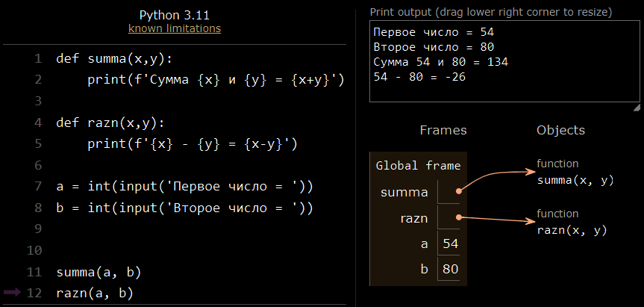Click the razn(a, b) call line
This screenshot has width=644, height=307.
tap(95, 293)
